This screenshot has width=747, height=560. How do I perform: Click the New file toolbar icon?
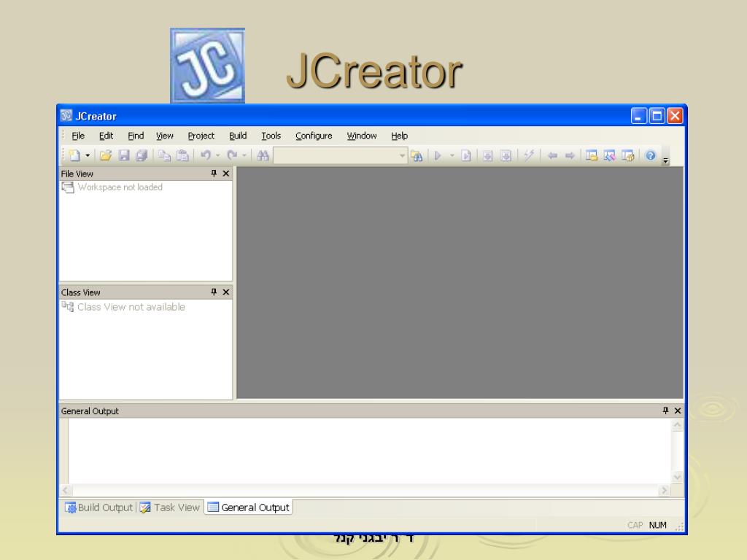click(74, 155)
